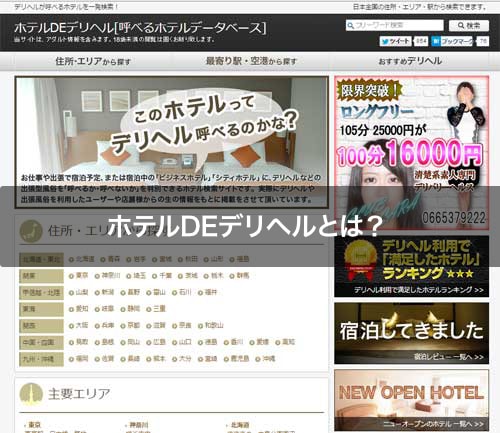Open the ロングフリー 16000円 advertisement banner

click(x=411, y=153)
